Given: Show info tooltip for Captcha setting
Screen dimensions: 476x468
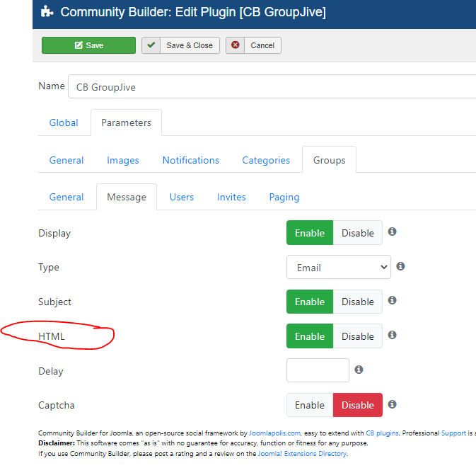Looking at the screenshot, I should pyautogui.click(x=393, y=404).
